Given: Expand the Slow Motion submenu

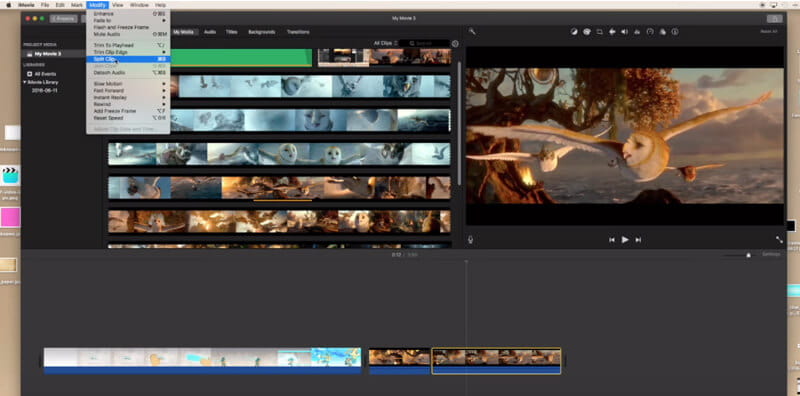Looking at the screenshot, I should coord(129,84).
